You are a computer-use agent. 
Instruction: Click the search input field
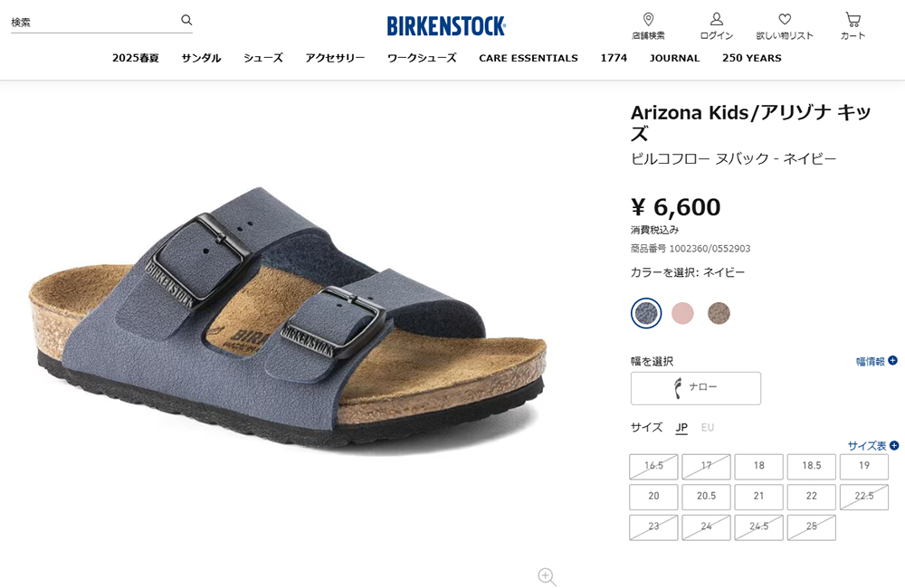(x=95, y=22)
